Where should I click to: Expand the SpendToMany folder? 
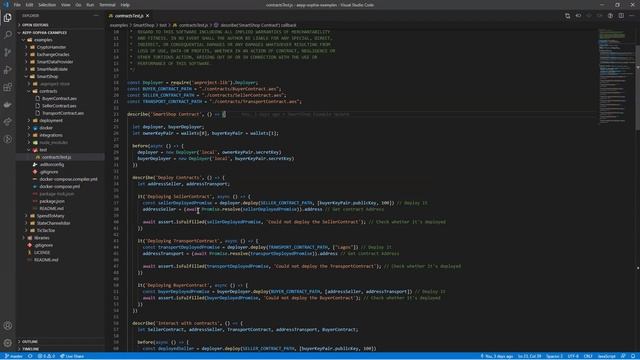[x=60, y=216]
